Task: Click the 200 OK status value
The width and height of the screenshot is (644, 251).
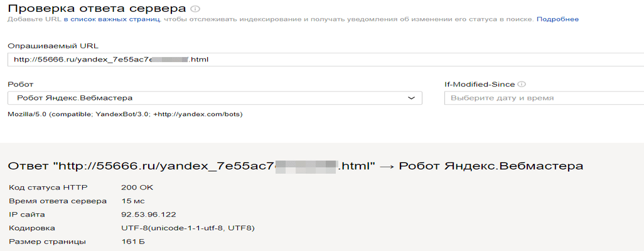Action: [x=137, y=187]
